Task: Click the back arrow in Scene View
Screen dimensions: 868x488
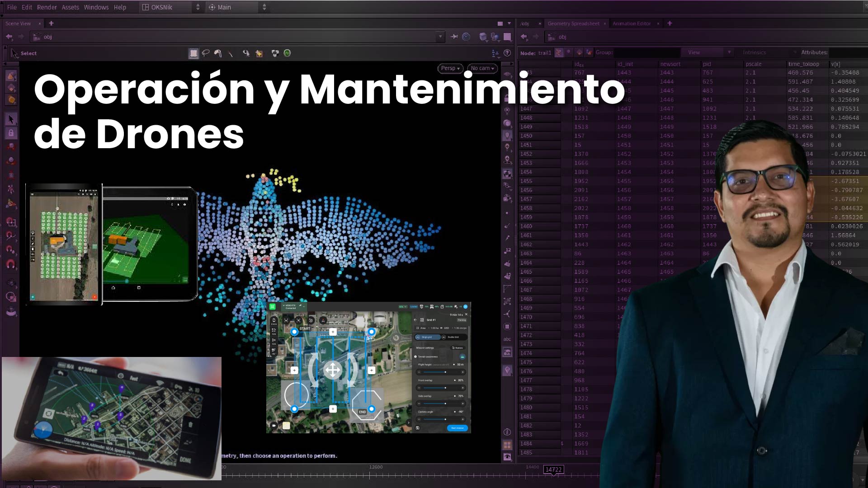Action: point(9,37)
